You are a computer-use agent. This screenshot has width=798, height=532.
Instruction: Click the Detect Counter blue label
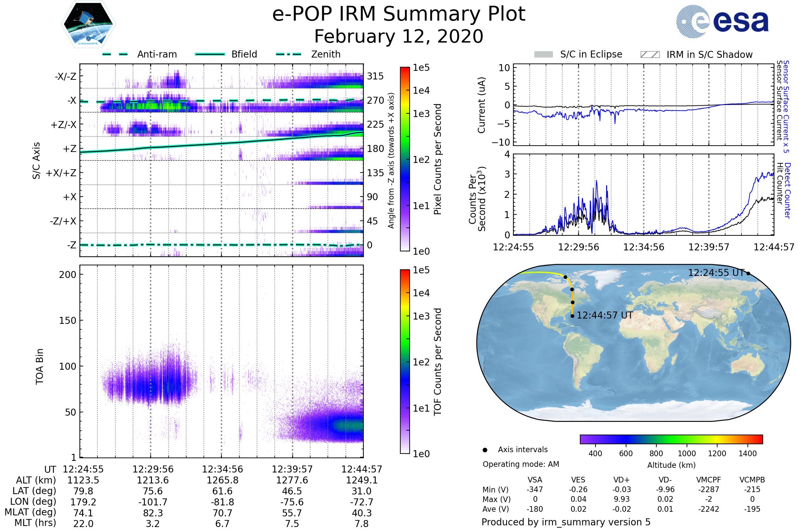[787, 190]
